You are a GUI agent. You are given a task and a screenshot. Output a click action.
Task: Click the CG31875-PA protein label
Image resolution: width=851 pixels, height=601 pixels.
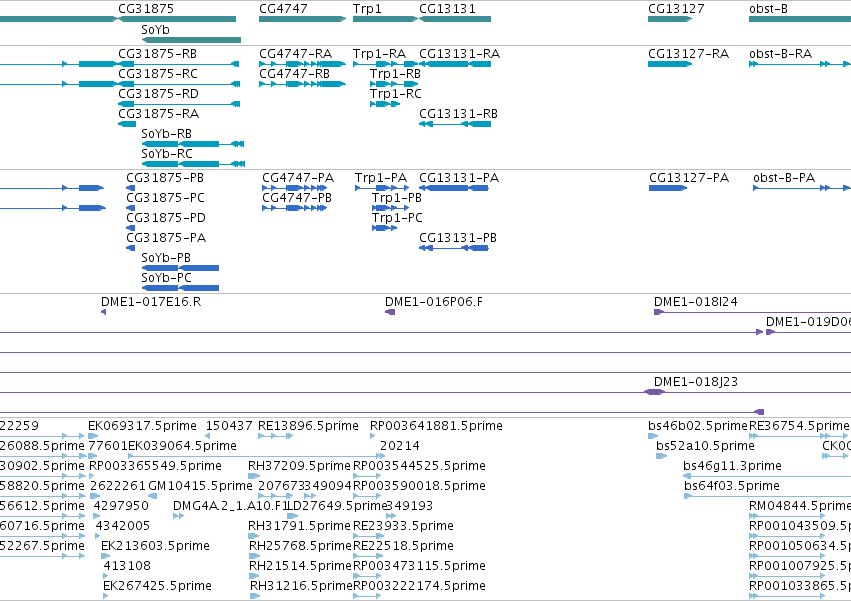pos(166,238)
